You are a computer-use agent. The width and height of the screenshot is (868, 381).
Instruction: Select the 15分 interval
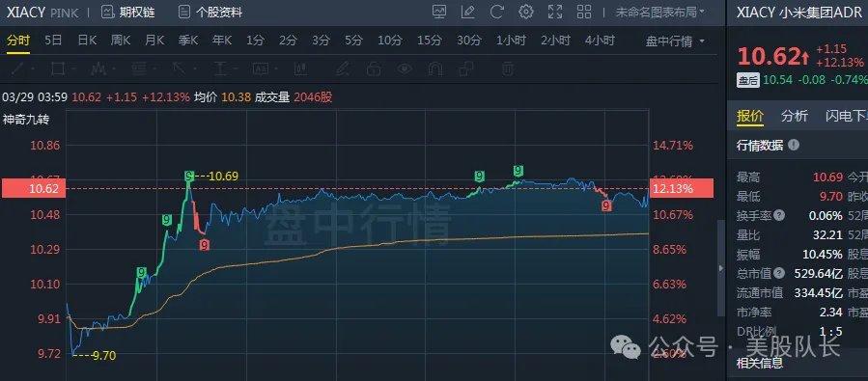430,41
